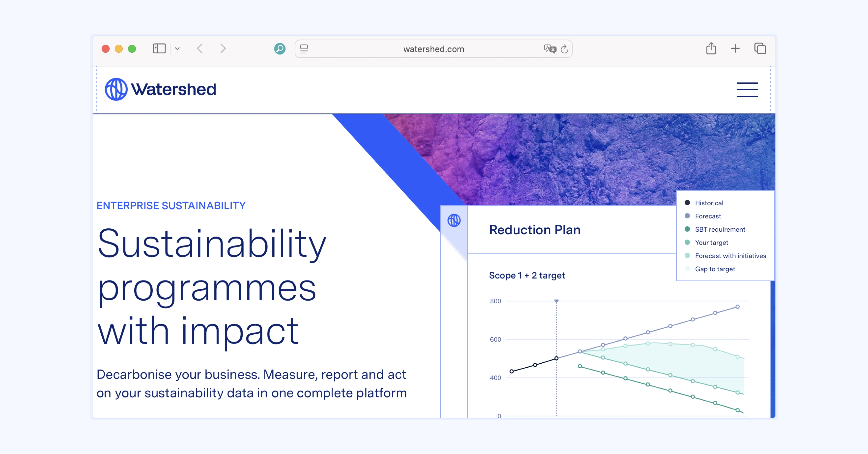Select the ENTERPRISE SUSTAINABILITY label

click(x=171, y=205)
